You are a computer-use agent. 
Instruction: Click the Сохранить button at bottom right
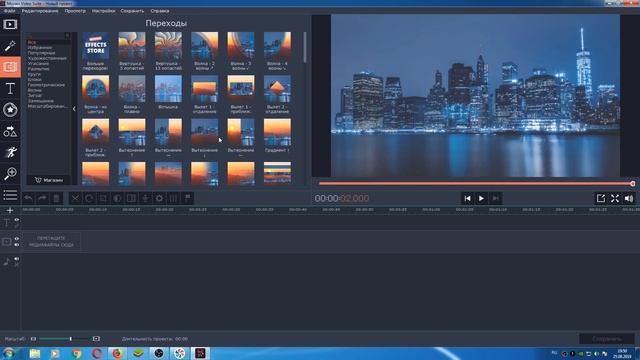pyautogui.click(x=607, y=339)
